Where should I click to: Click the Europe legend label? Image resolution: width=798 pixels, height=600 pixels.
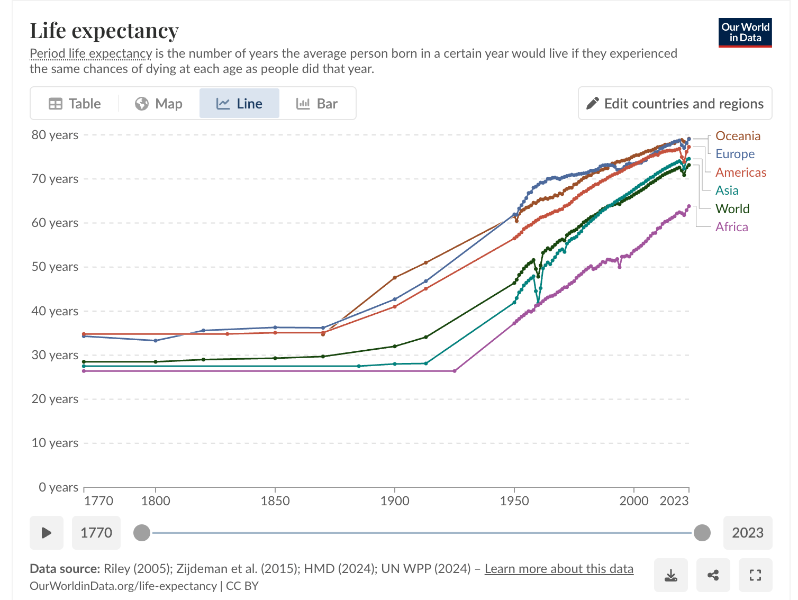pyautogui.click(x=734, y=154)
